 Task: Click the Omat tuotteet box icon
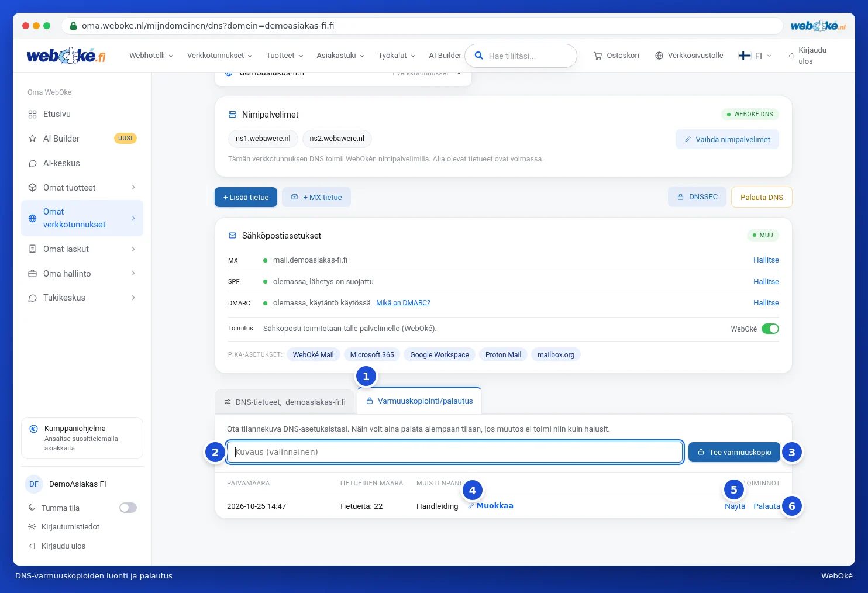click(33, 188)
